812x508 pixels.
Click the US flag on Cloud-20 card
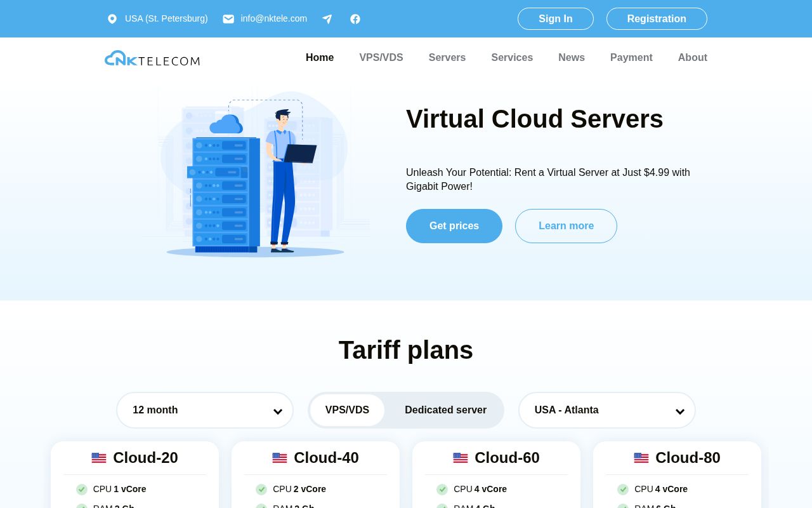99,458
